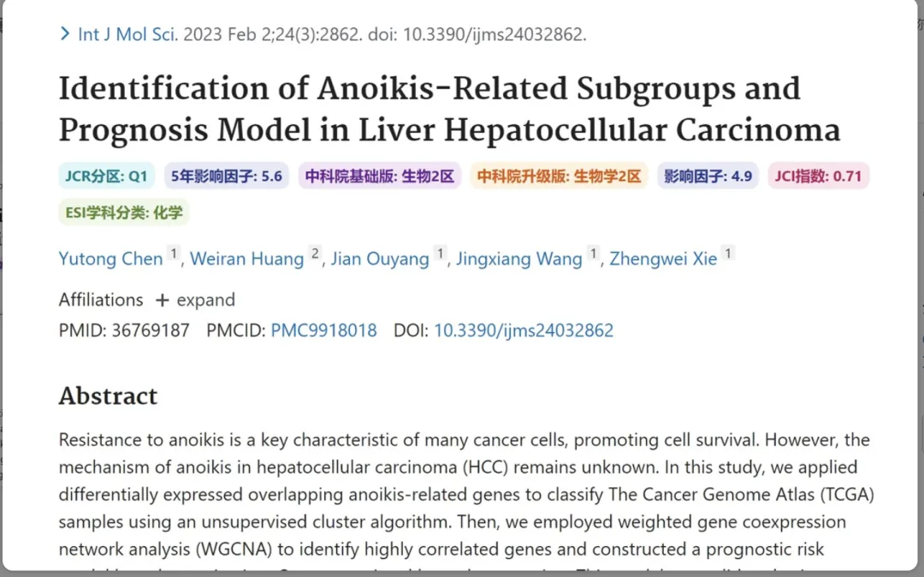Open the PMC9918018 full-text link
924x577 pixels.
pyautogui.click(x=323, y=330)
